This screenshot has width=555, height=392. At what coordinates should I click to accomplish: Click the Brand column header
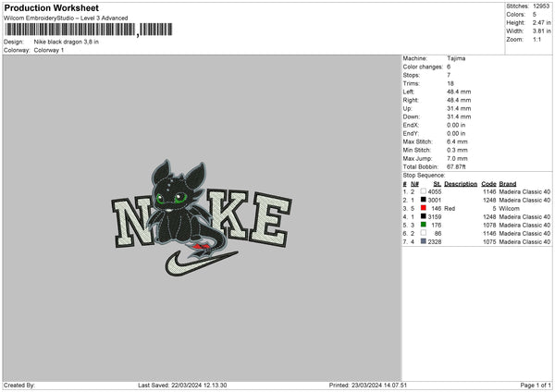click(508, 184)
